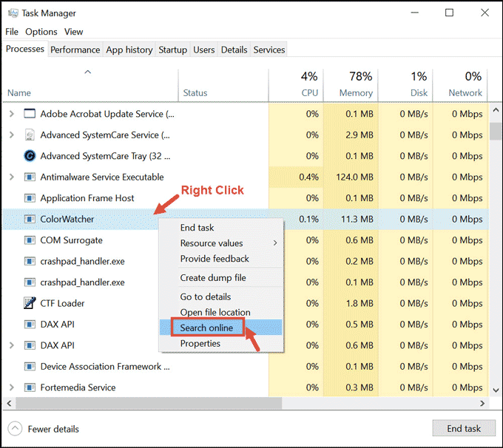The width and height of the screenshot is (503, 448).
Task: Click the Adobe Acrobat Update Service icon
Action: [x=30, y=114]
